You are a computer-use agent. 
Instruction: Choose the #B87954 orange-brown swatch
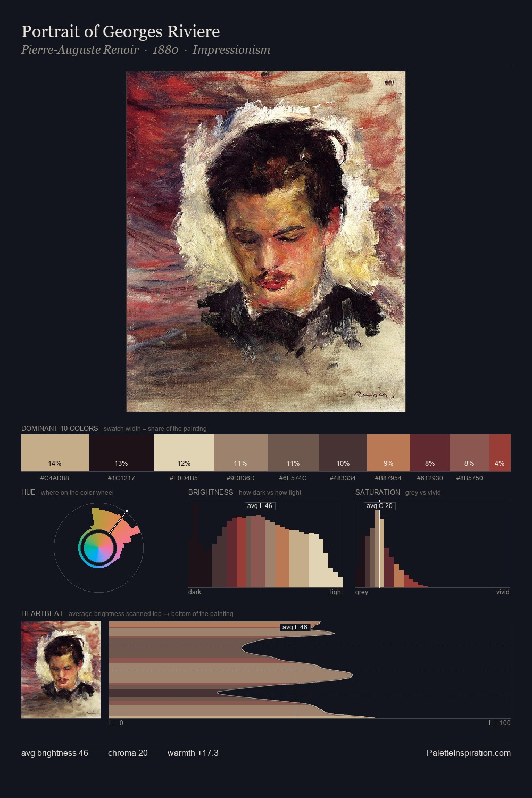pos(388,453)
